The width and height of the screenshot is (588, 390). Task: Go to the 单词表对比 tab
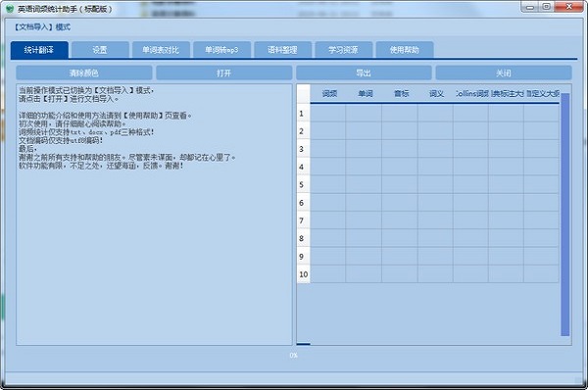click(161, 50)
